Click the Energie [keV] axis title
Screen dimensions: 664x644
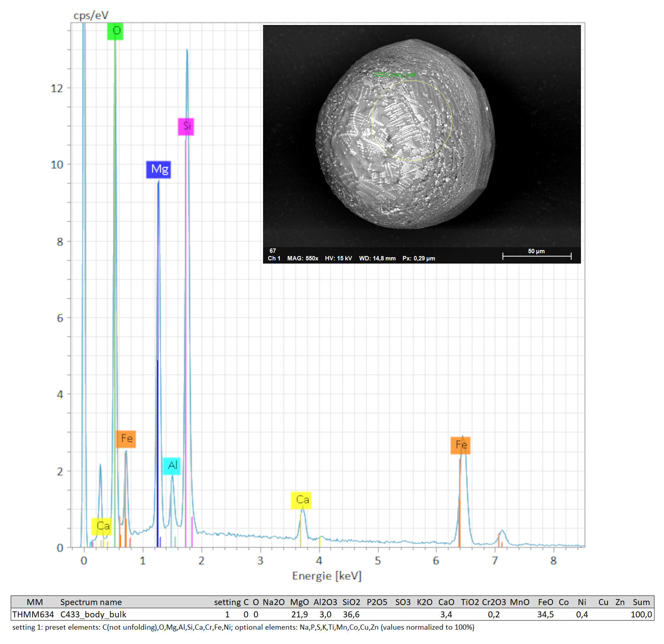coord(327,576)
